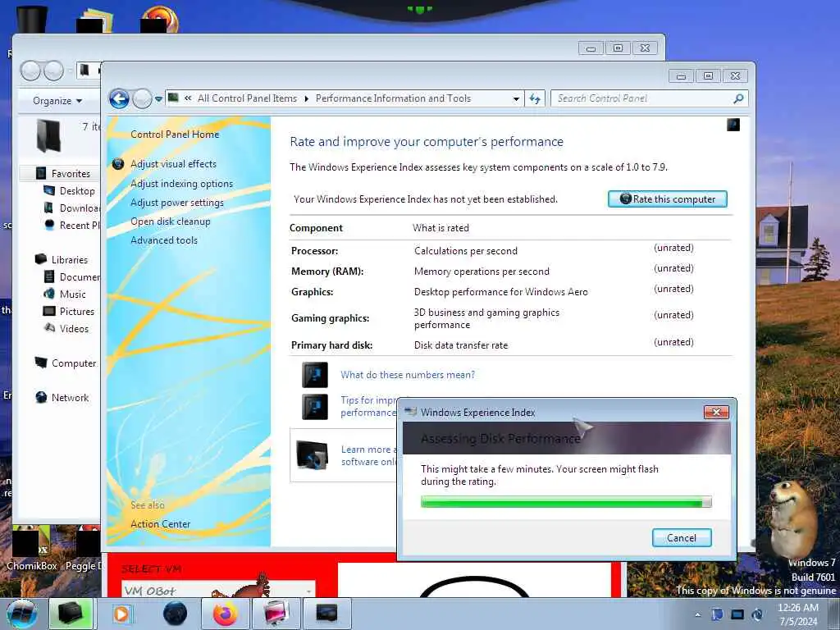Screen dimensions: 840x630
Task: Open Organize menu in Explorer window
Action: [x=57, y=101]
